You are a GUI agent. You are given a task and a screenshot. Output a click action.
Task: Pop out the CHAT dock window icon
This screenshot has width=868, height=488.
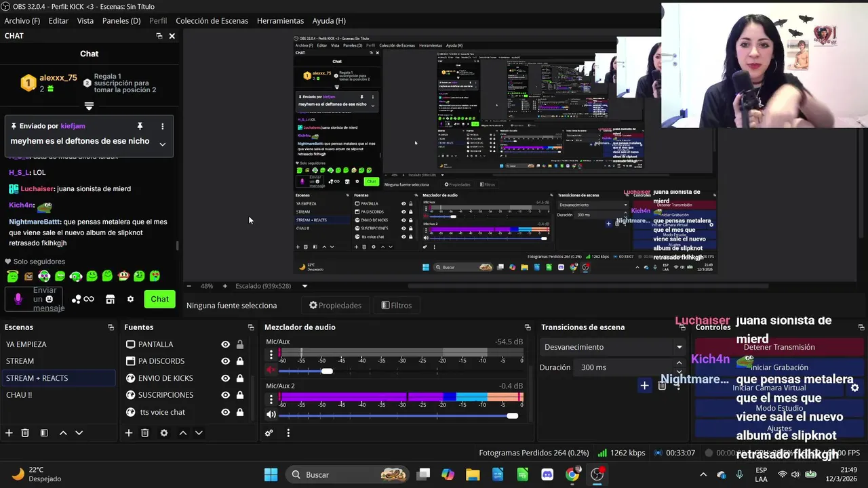pyautogui.click(x=159, y=36)
